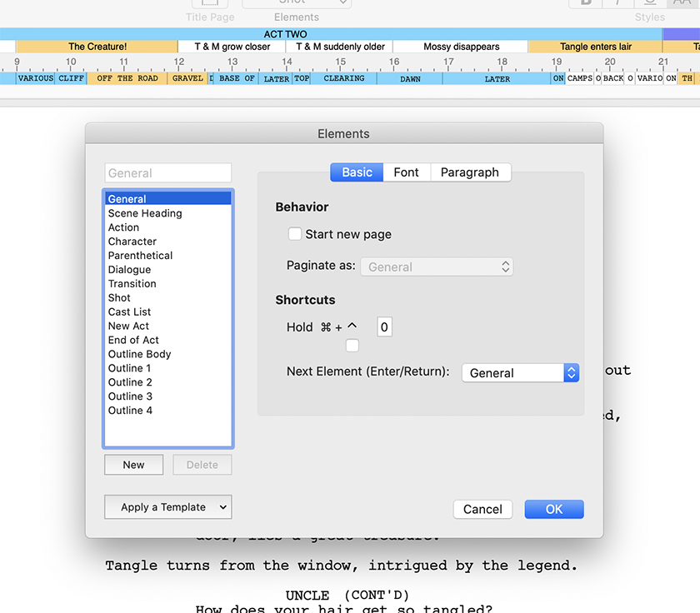
Task: Check the Start new page checkbox
Action: [295, 234]
